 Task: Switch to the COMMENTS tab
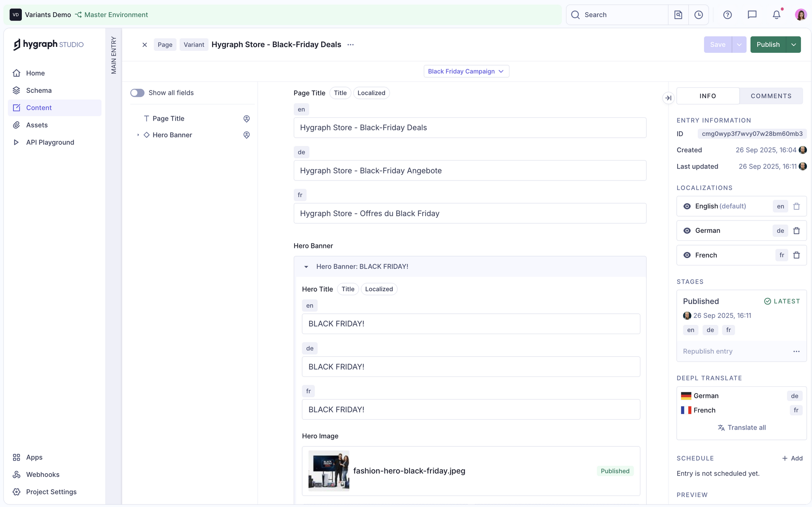[x=771, y=96]
